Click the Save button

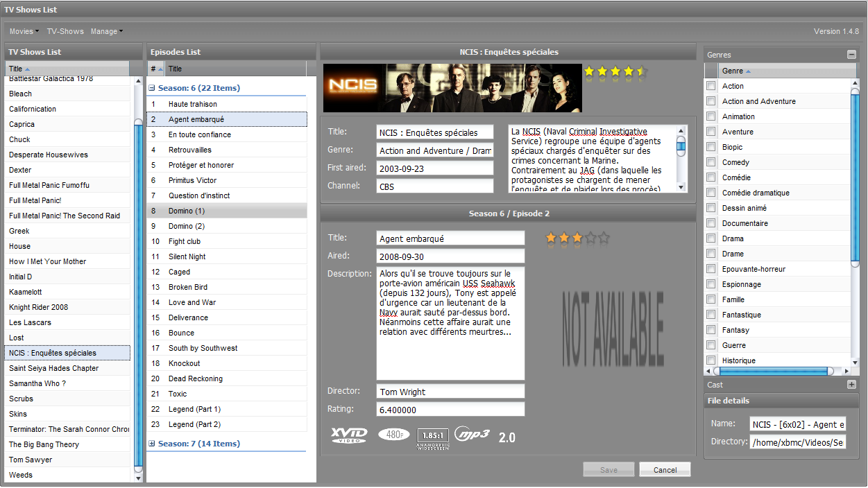point(609,469)
